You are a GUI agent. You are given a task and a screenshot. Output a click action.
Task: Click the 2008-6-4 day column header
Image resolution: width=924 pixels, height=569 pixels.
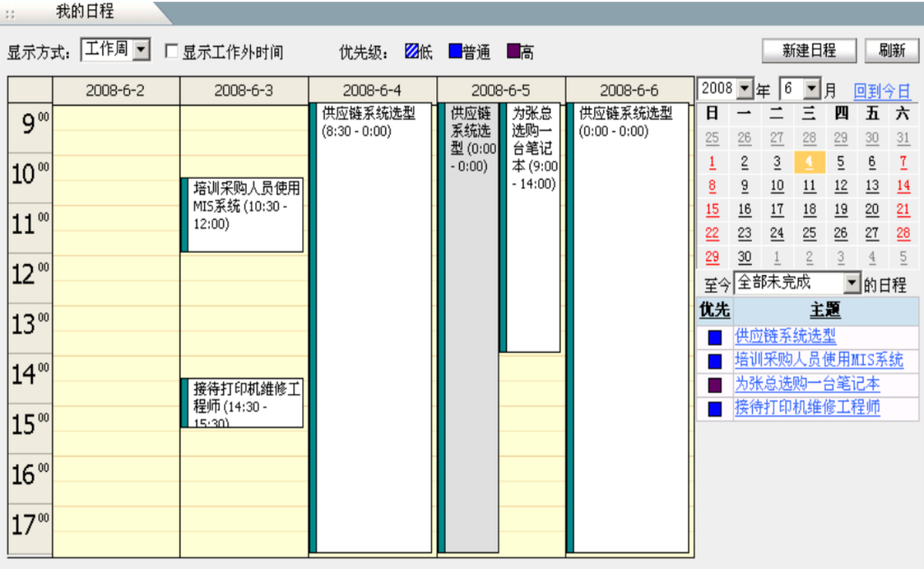click(372, 90)
